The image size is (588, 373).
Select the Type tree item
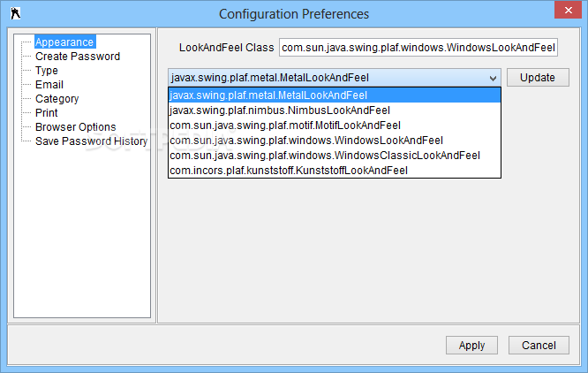tap(47, 71)
